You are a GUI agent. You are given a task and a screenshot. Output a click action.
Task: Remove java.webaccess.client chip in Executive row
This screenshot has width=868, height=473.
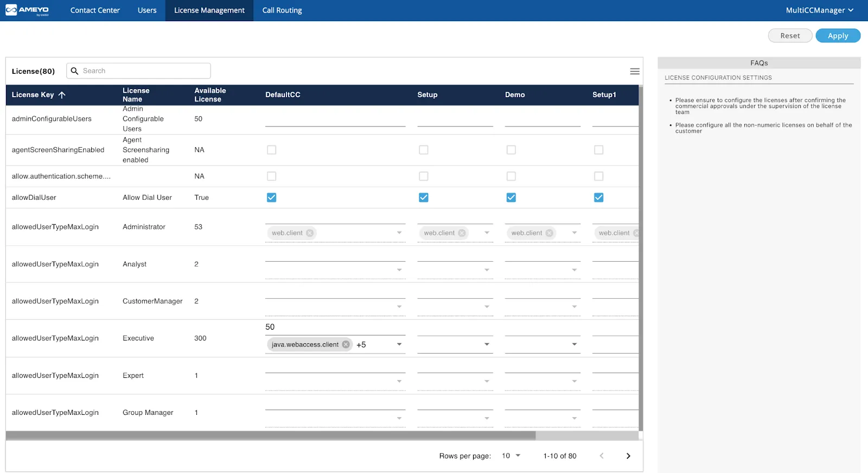coord(346,344)
